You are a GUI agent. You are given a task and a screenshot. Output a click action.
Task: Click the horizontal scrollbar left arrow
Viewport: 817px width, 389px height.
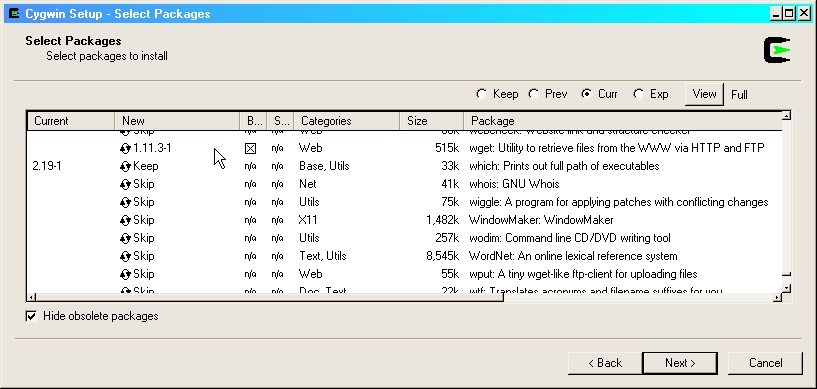click(32, 297)
